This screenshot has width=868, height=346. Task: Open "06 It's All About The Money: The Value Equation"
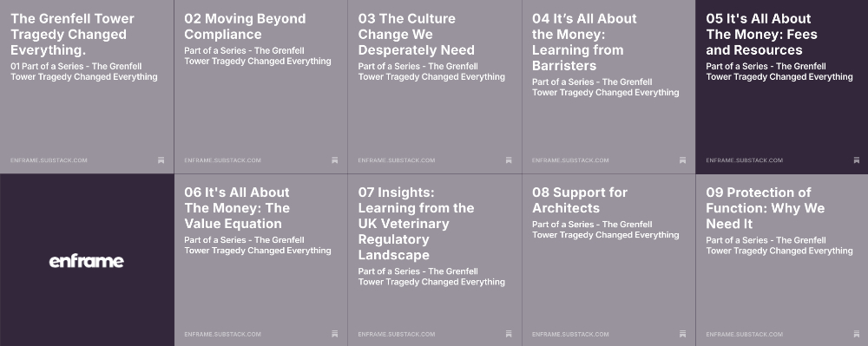[237, 208]
